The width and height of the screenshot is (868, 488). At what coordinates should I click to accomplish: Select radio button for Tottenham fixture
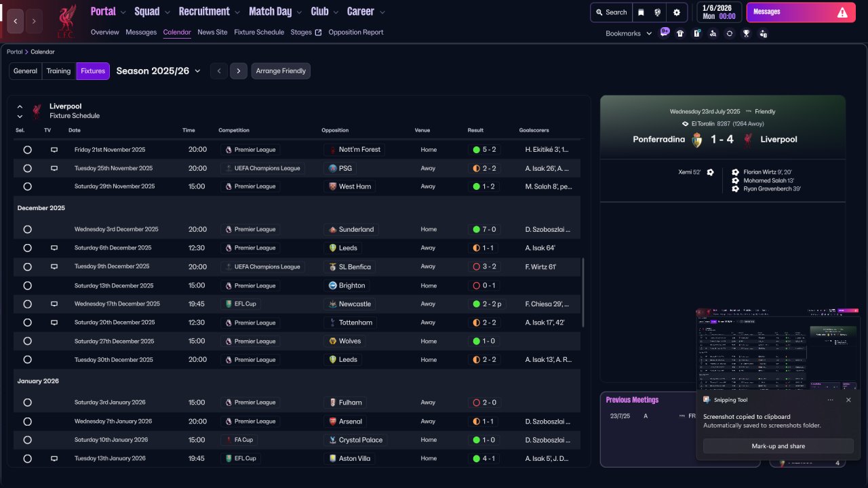(27, 323)
